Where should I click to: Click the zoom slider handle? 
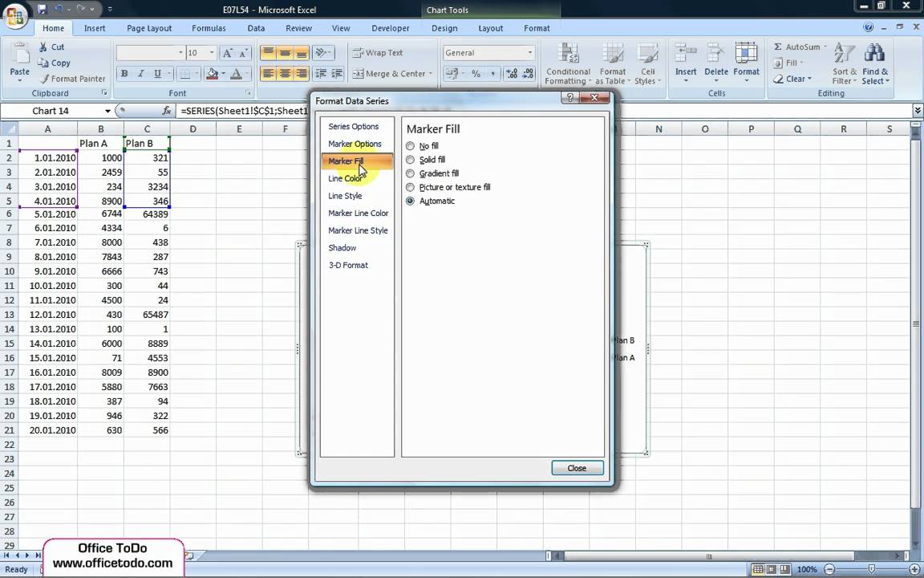click(x=872, y=569)
